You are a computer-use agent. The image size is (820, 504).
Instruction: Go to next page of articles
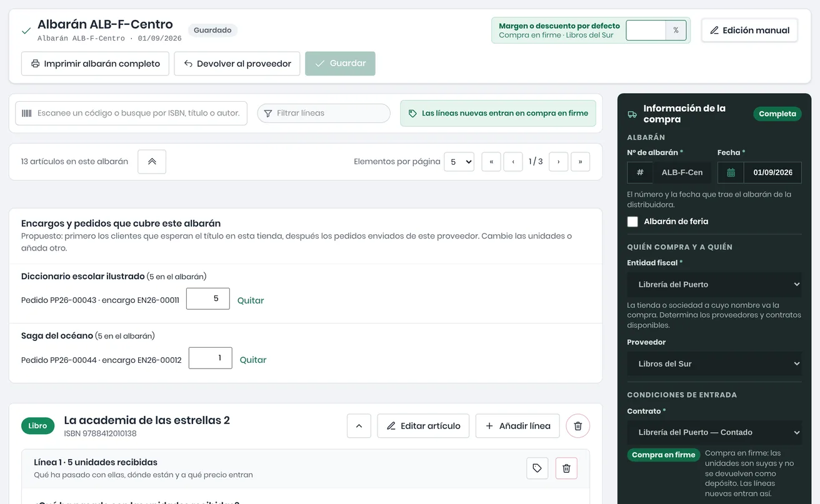click(558, 162)
